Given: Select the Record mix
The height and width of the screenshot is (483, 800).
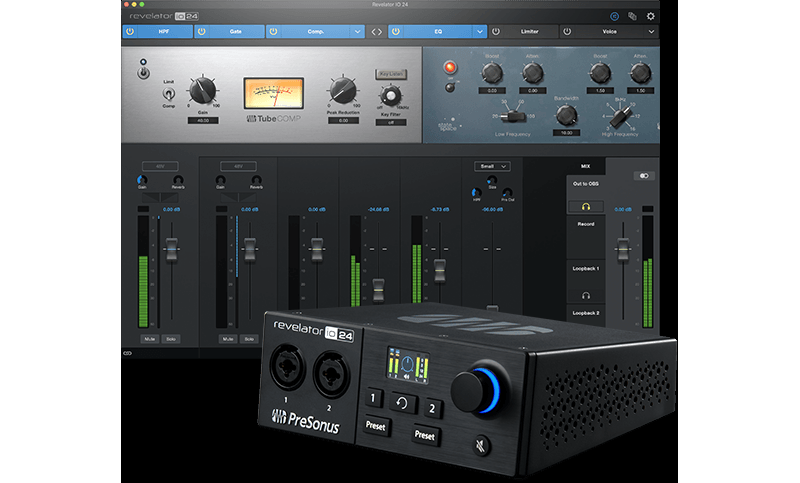Looking at the screenshot, I should pyautogui.click(x=586, y=224).
